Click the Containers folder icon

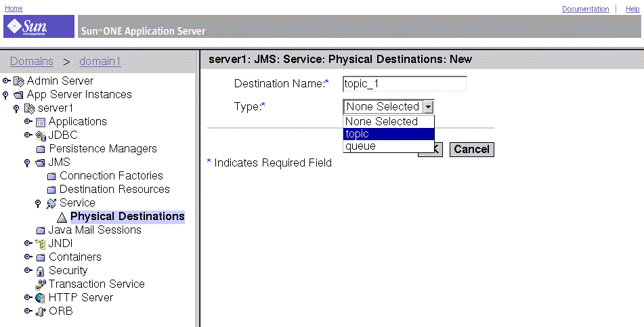[40, 257]
